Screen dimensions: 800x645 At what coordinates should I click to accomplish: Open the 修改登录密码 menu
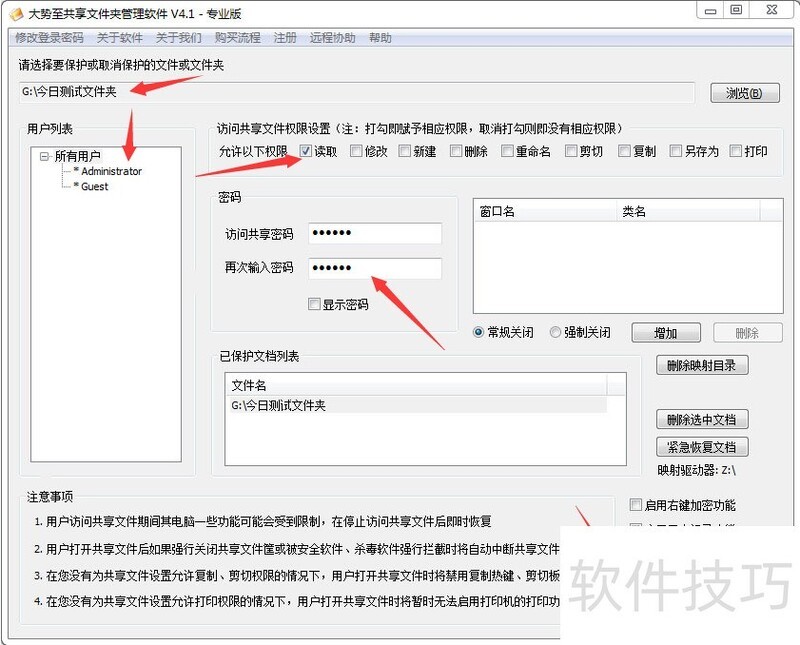tap(49, 38)
